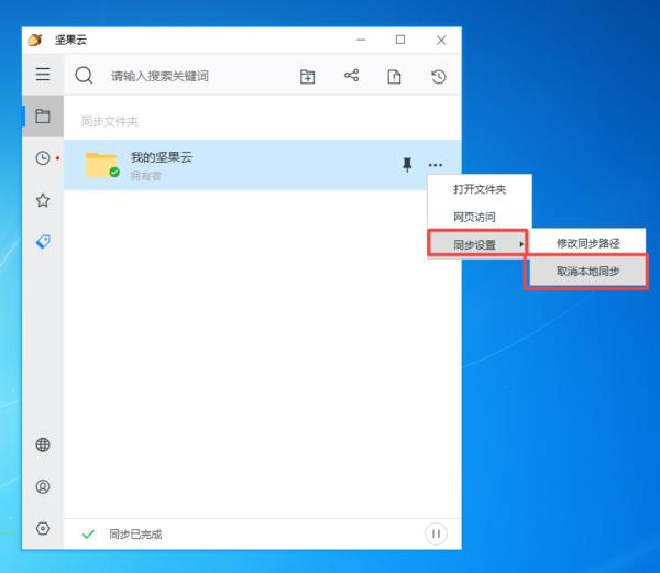Click the upload file icon in the toolbar

point(394,76)
